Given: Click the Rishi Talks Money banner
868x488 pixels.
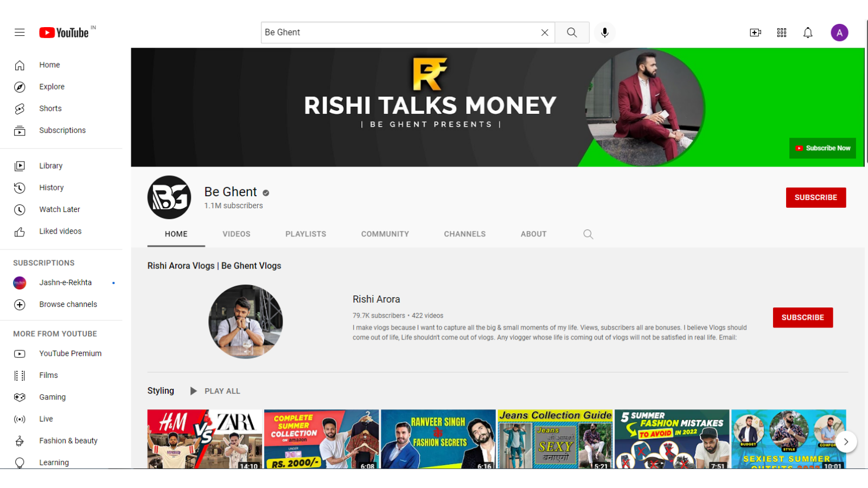Looking at the screenshot, I should [x=497, y=107].
